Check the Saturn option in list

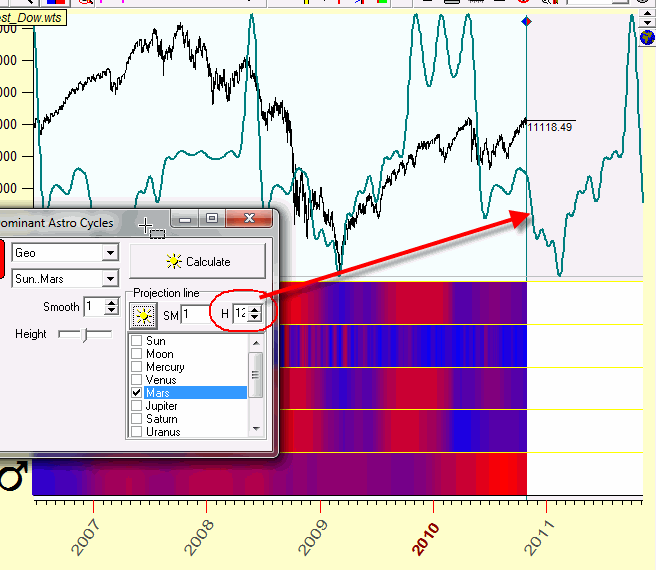coord(137,420)
